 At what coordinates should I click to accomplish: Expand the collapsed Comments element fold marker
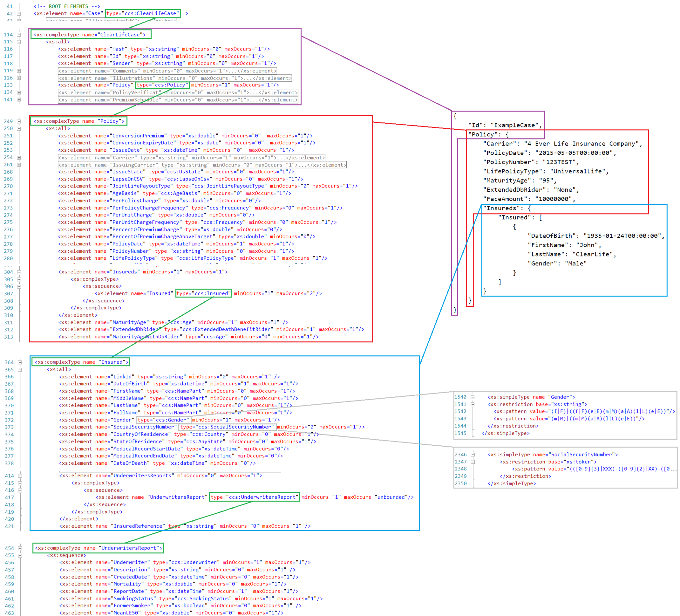[19, 71]
